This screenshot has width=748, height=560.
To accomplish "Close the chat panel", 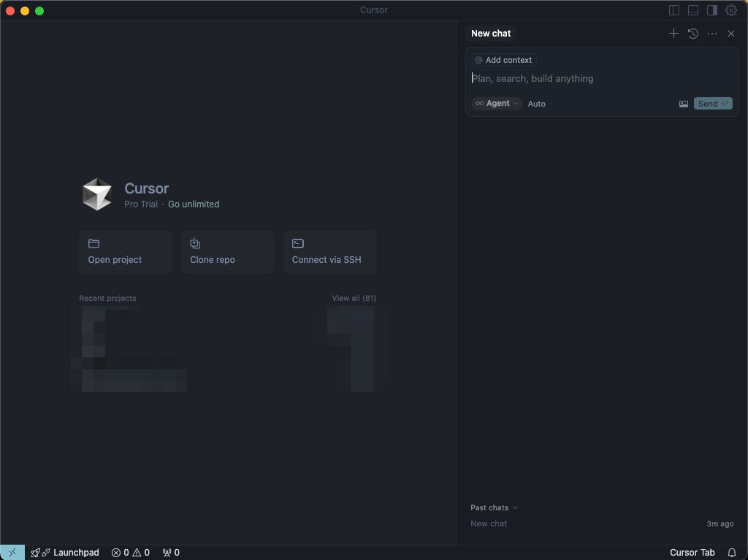I will point(730,34).
